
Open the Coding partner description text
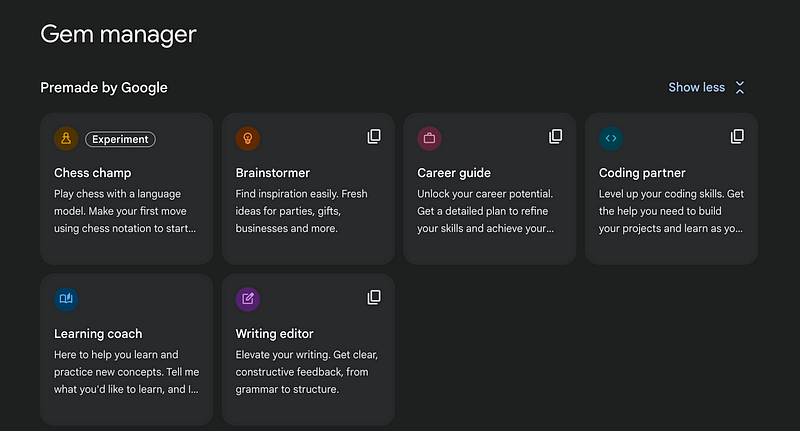(x=671, y=211)
